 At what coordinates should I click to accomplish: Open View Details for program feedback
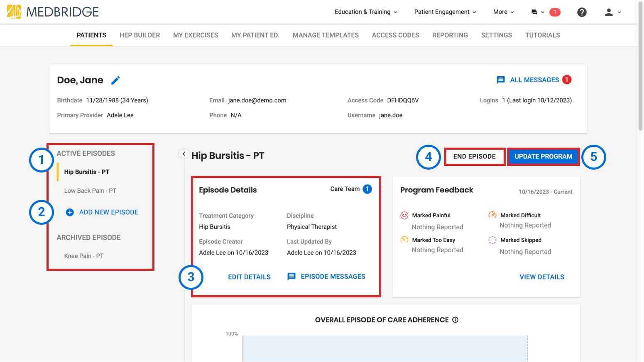(542, 277)
